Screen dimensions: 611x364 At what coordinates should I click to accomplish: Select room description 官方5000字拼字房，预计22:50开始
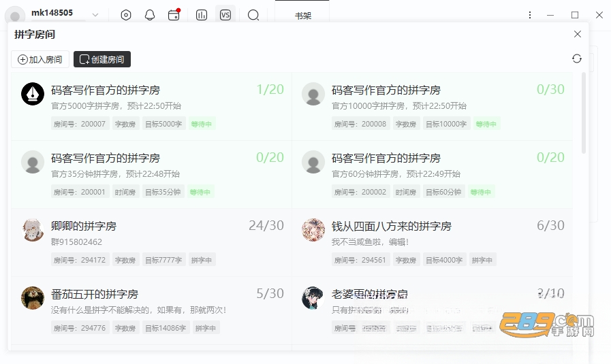pyautogui.click(x=116, y=106)
